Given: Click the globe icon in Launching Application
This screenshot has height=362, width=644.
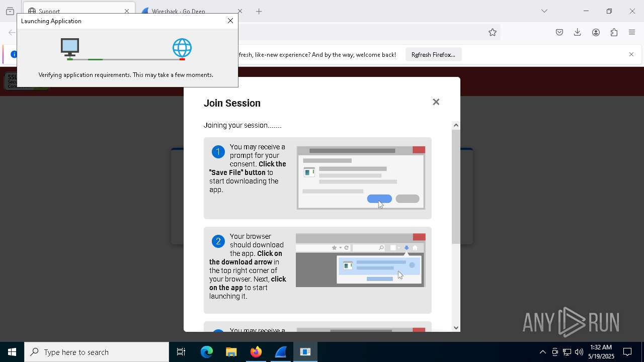Looking at the screenshot, I should [182, 48].
